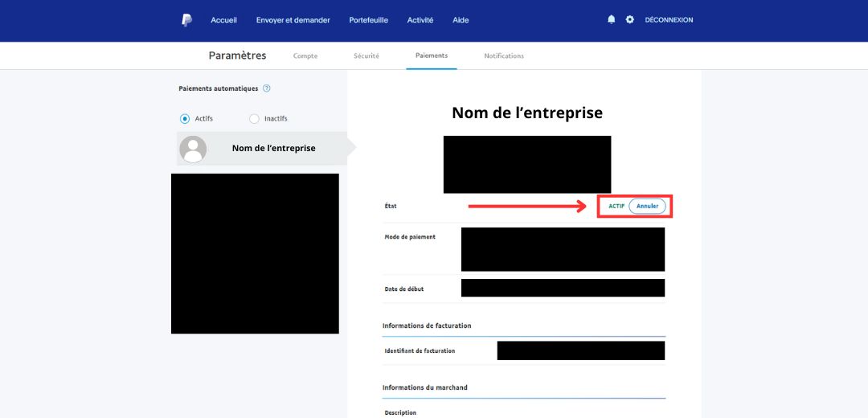
Task: Select the Inactifs radio button
Action: point(254,118)
